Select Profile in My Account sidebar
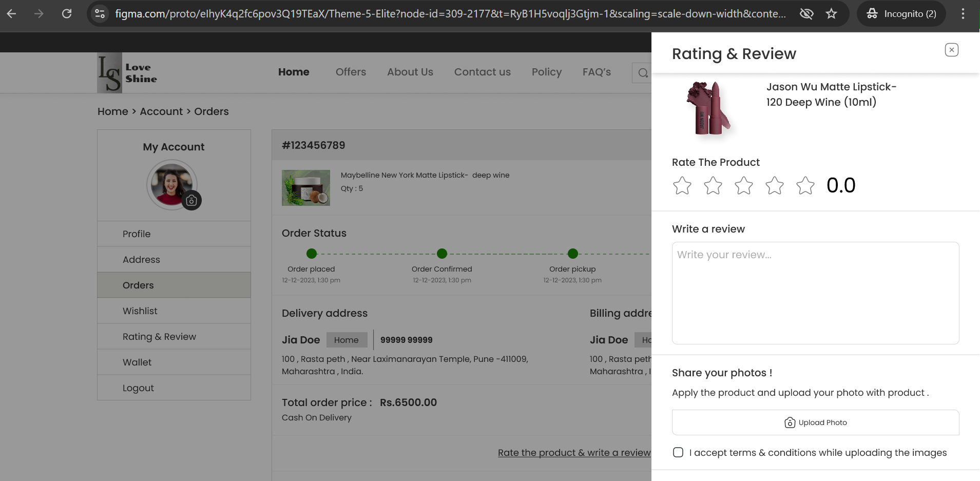The width and height of the screenshot is (980, 481). (x=174, y=234)
